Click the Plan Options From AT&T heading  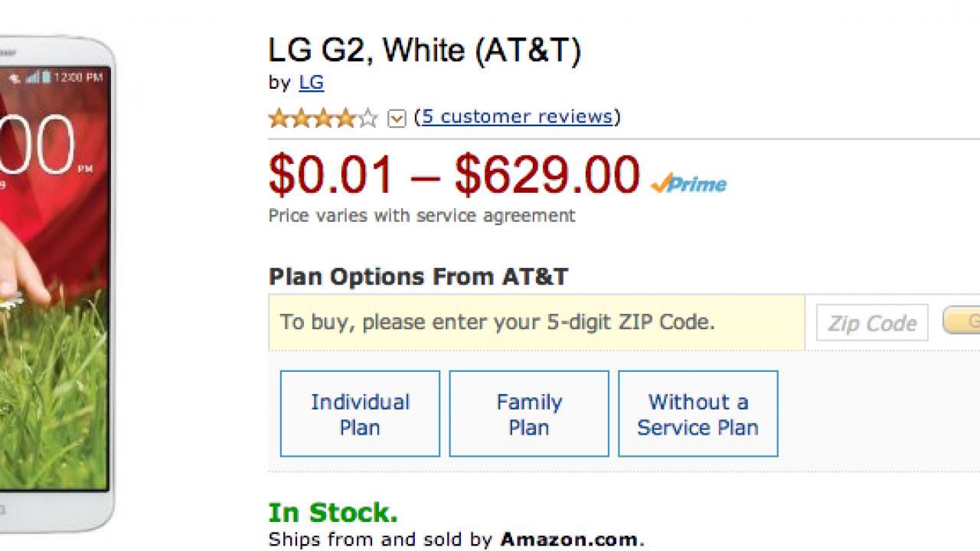point(418,276)
